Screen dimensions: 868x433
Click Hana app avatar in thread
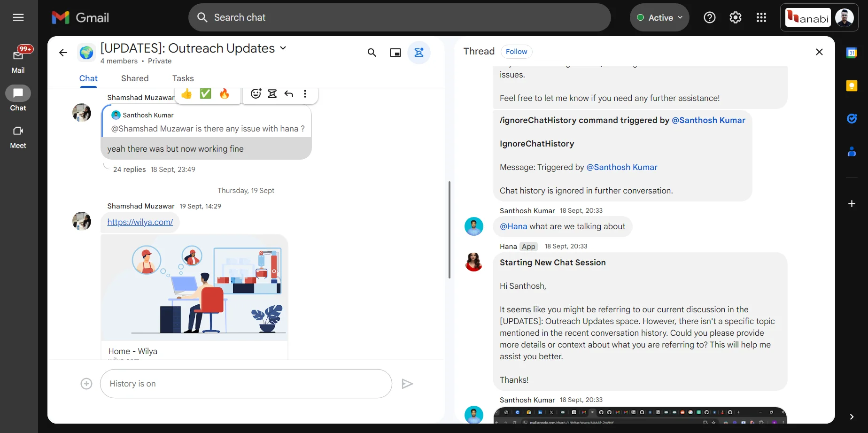[474, 262]
